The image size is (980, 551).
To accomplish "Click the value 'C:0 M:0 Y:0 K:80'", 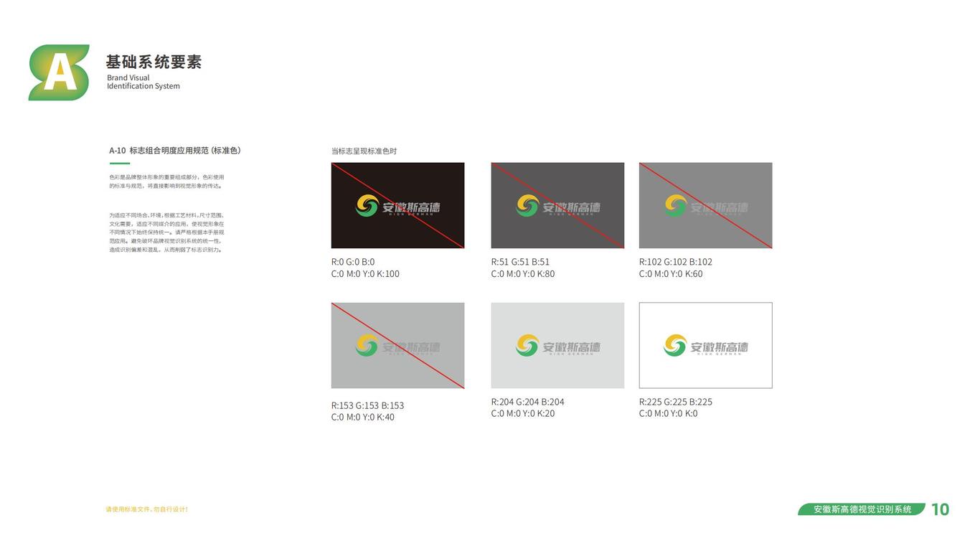I will [x=523, y=274].
